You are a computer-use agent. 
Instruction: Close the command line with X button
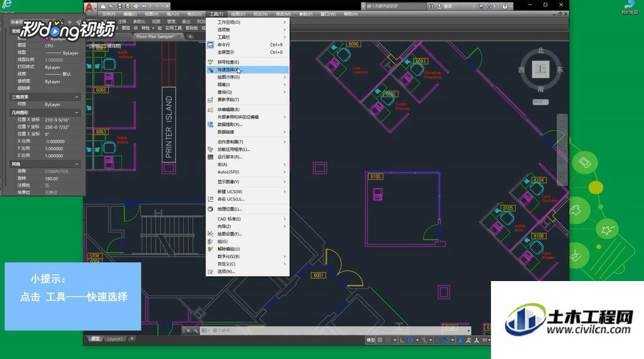(x=188, y=330)
